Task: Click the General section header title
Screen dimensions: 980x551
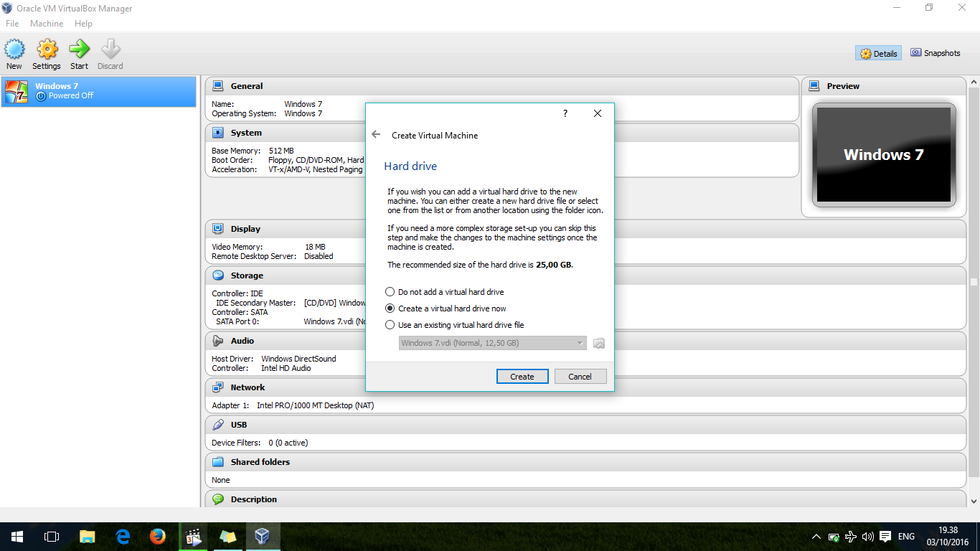Action: point(247,86)
